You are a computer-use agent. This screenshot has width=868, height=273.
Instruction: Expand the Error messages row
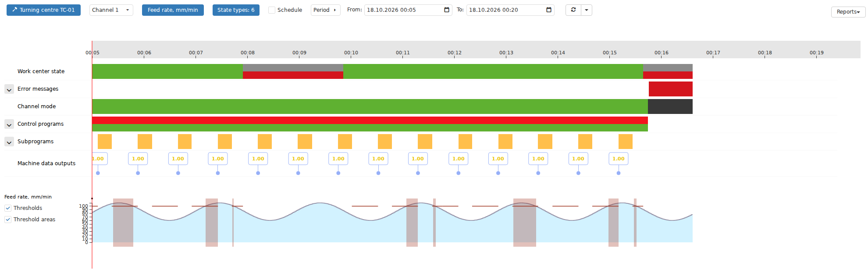click(x=9, y=89)
